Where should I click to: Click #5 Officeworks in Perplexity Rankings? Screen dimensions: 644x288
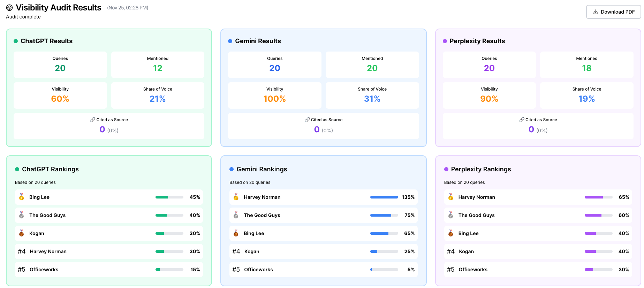click(538, 270)
